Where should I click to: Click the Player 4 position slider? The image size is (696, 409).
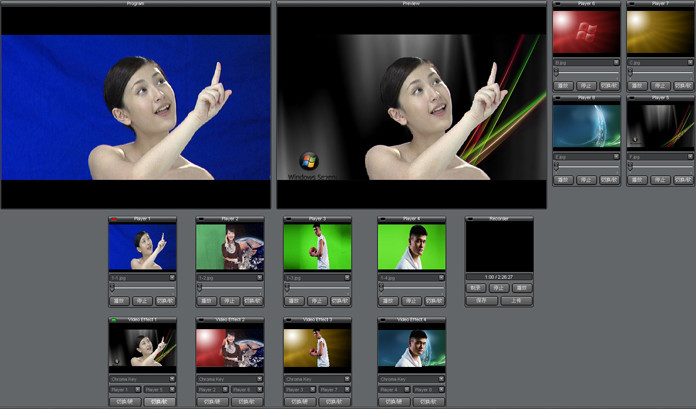(411, 288)
